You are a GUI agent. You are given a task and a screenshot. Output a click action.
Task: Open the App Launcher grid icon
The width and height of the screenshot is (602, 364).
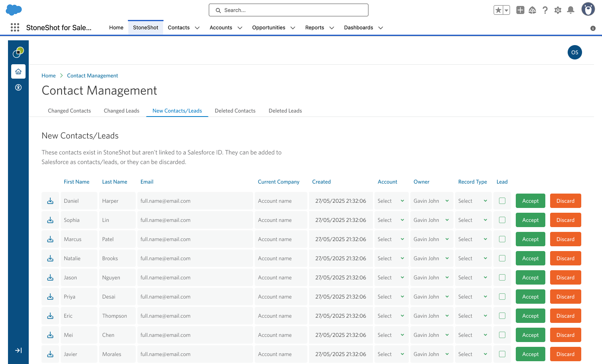15,27
